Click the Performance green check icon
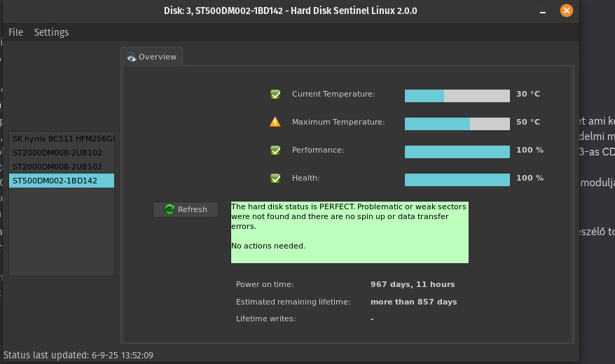Image resolution: width=615 pixels, height=364 pixels. pos(275,150)
